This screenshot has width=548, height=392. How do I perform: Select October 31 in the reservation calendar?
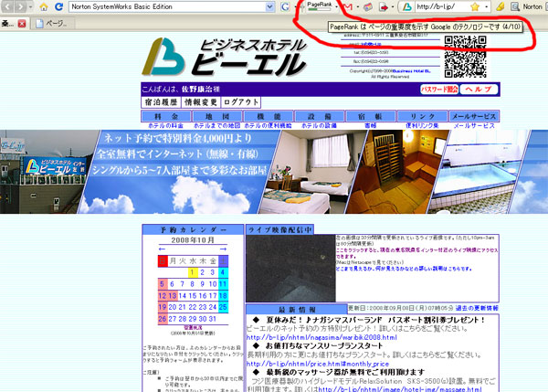point(213,319)
